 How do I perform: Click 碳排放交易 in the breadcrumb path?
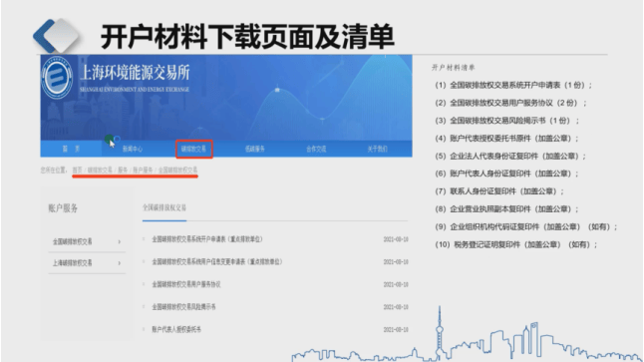tap(100, 170)
